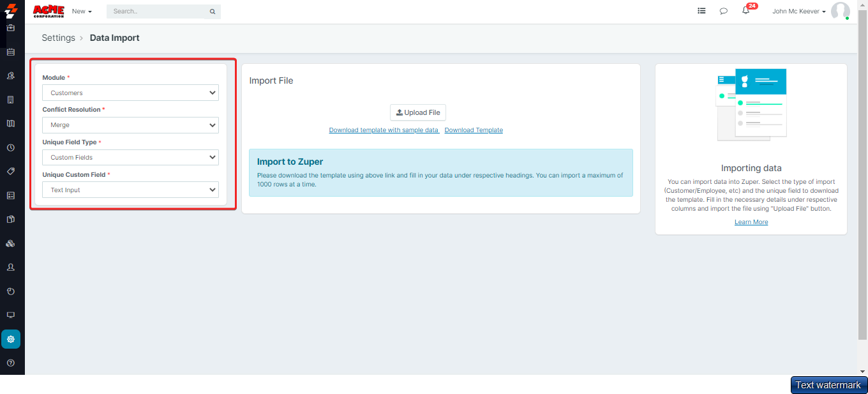Open the clock timesheet icon in sidebar
This screenshot has height=394, width=868.
tap(11, 148)
